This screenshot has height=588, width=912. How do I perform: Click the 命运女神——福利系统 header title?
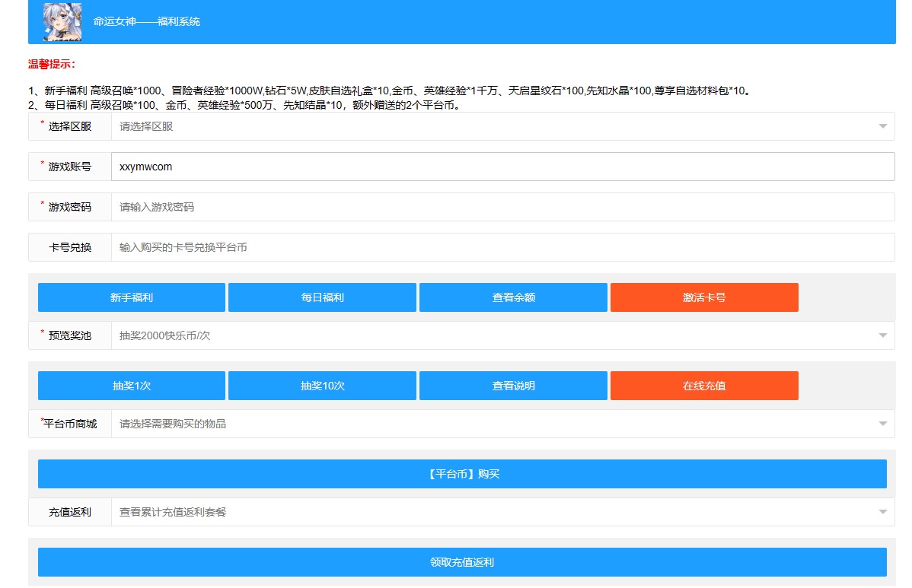point(147,21)
